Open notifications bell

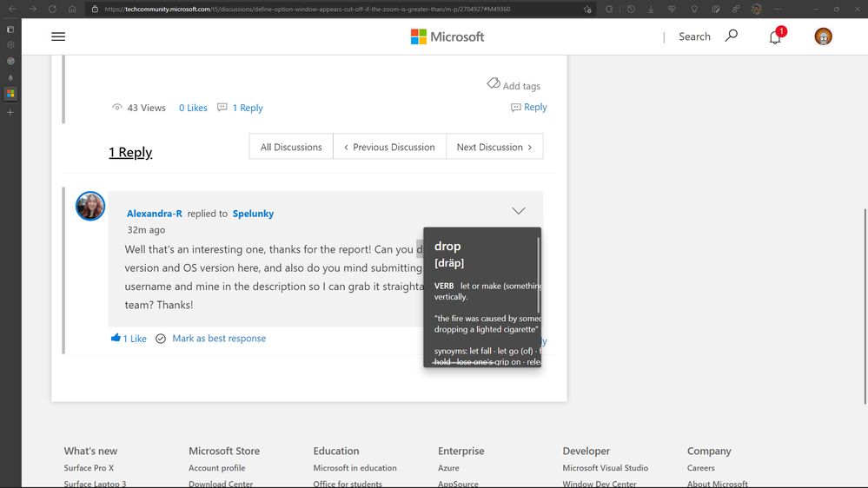coord(776,36)
